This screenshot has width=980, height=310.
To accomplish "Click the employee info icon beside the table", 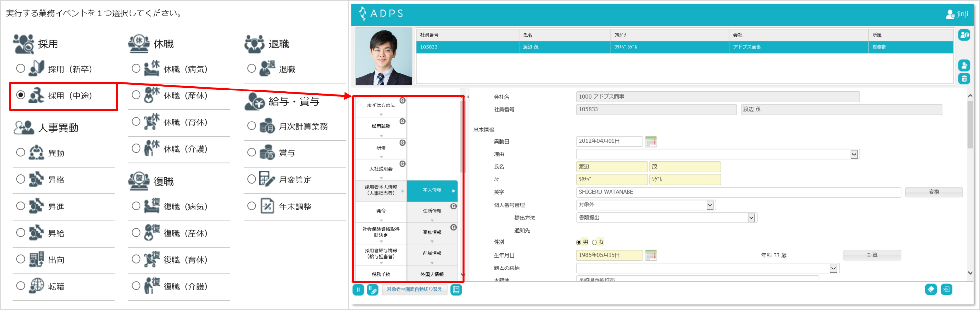I will coord(964,35).
